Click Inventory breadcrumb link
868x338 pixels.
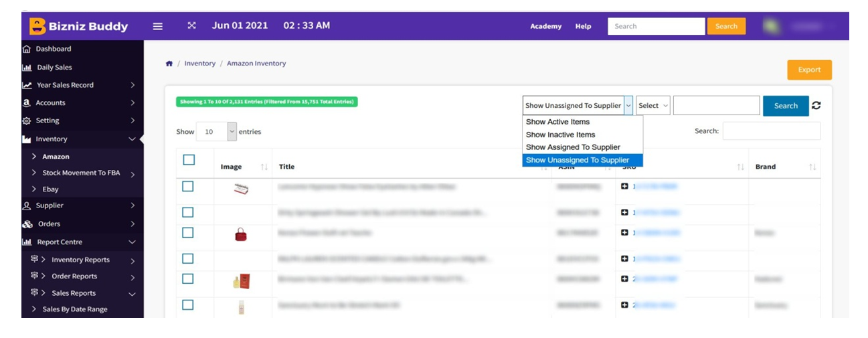[200, 64]
